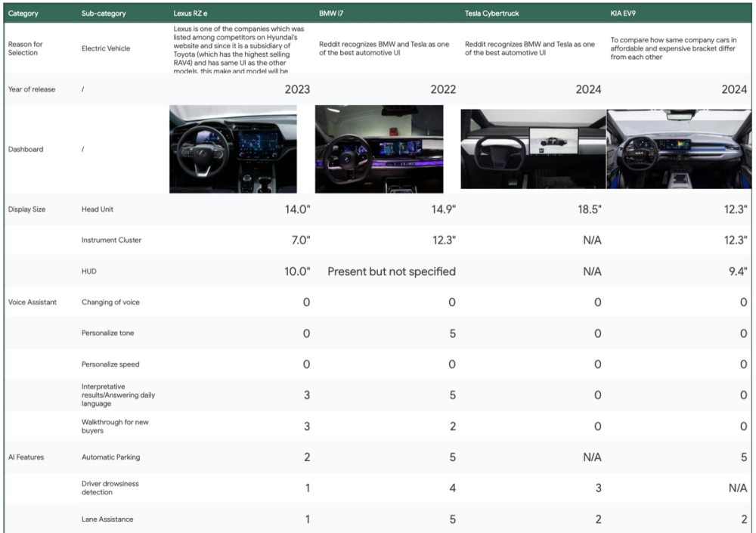The width and height of the screenshot is (756, 533).
Task: Select the 7.0" instrument cluster value
Action: click(x=301, y=240)
